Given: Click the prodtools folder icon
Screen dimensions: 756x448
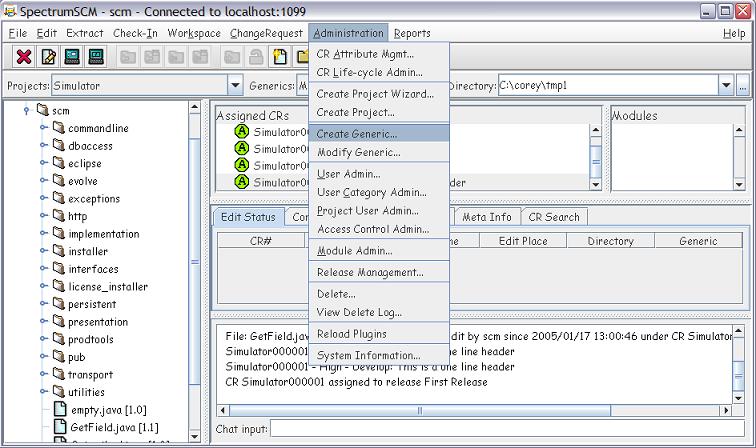Looking at the screenshot, I should coord(59,339).
